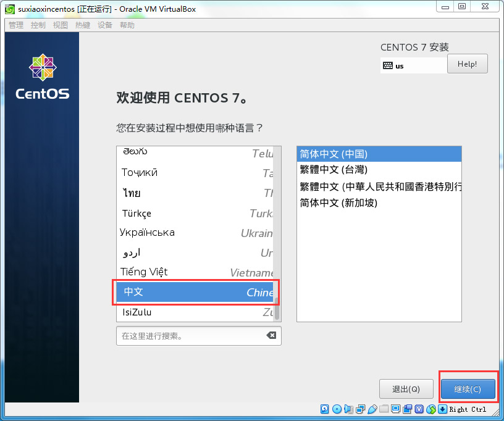This screenshot has width=504, height=421.
Task: Choose 简体中文 (中国) locale
Action: pyautogui.click(x=379, y=154)
